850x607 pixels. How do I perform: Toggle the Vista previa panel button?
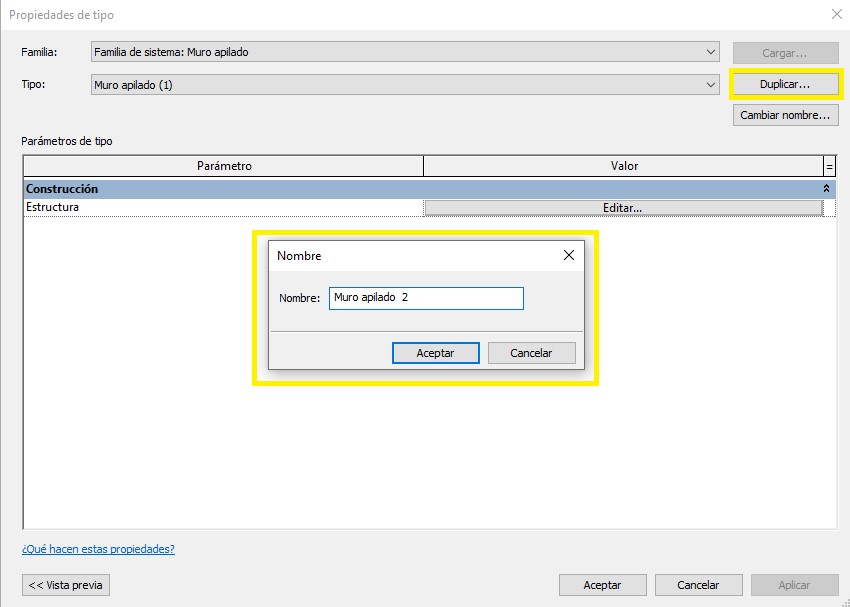point(66,585)
